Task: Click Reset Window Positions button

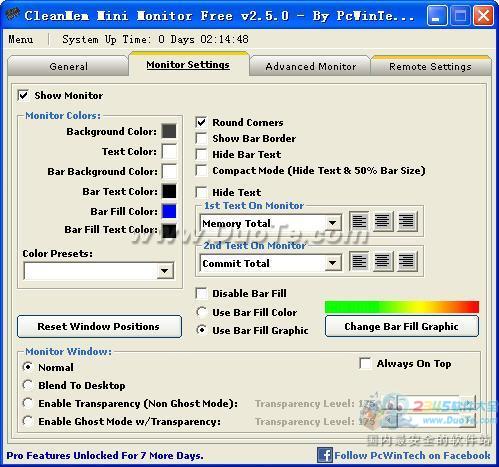Action: click(x=99, y=326)
